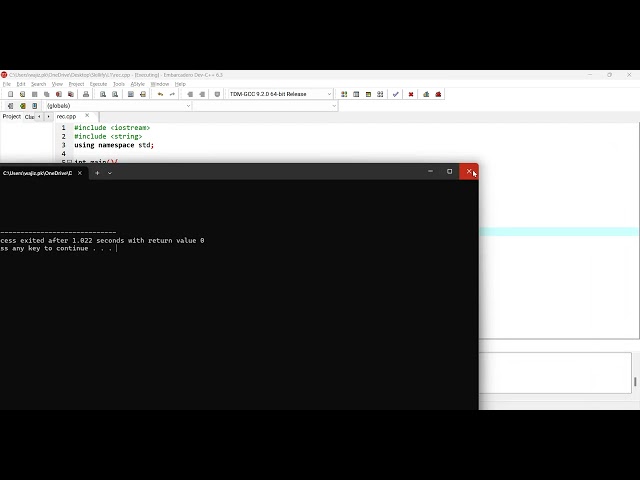640x480 pixels.
Task: Close the terminal console window
Action: click(x=469, y=171)
